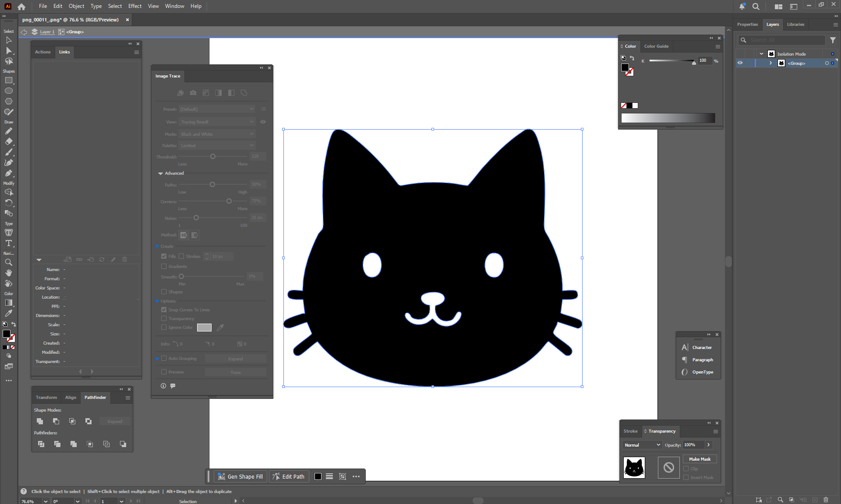Click the Make Mask button
This screenshot has height=504, width=841.
coord(700,459)
